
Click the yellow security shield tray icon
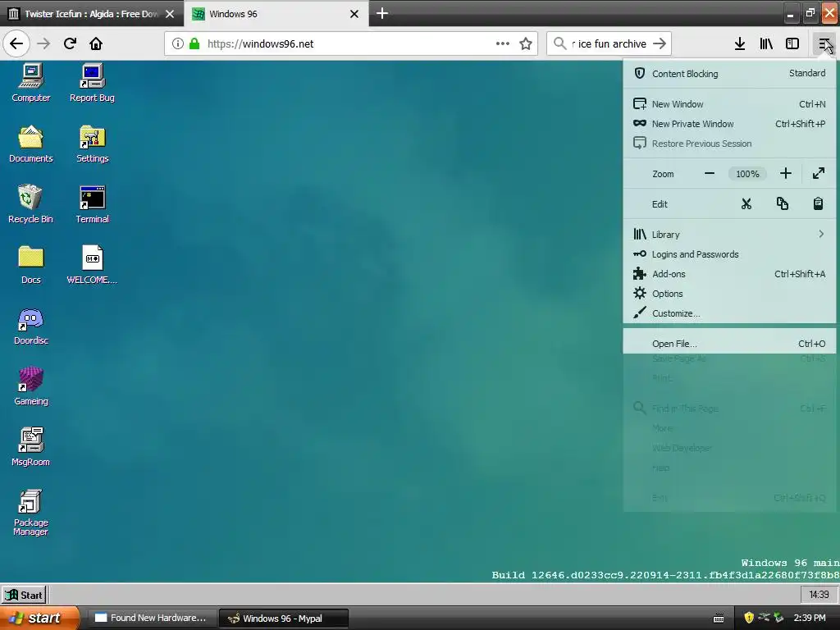click(748, 619)
